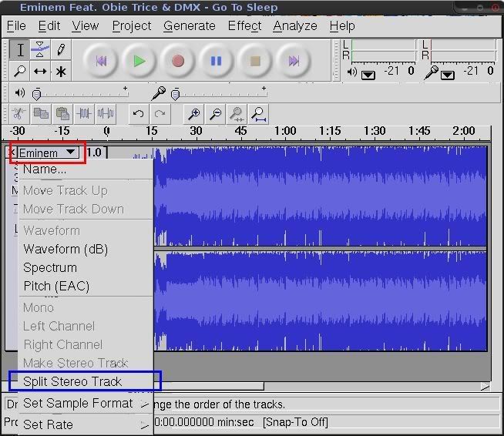Open the View menu
The width and height of the screenshot is (504, 436).
(86, 25)
